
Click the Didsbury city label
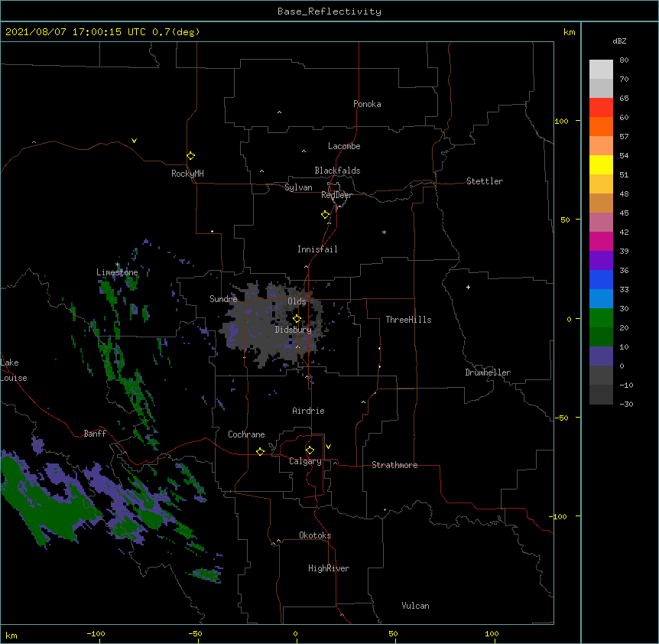(x=293, y=330)
